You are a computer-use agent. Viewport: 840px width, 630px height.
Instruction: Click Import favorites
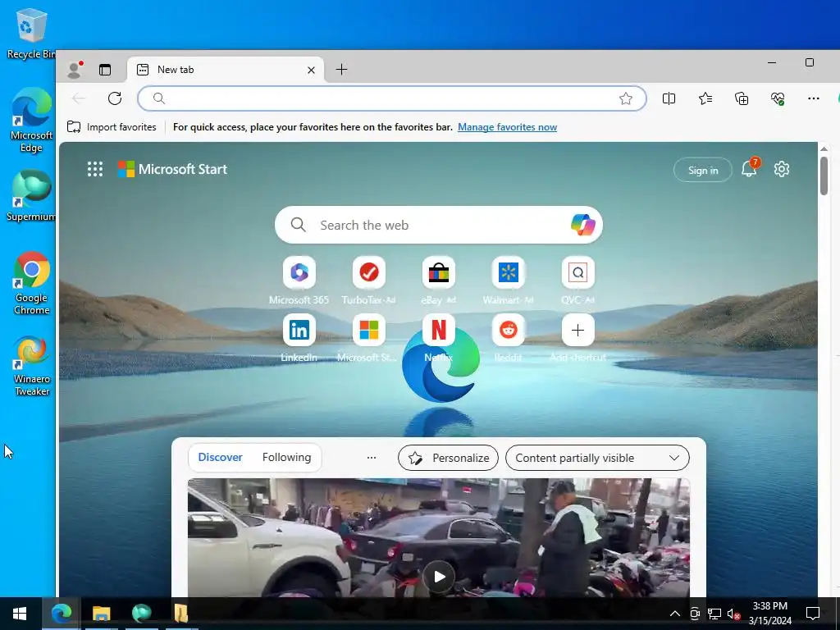112,127
